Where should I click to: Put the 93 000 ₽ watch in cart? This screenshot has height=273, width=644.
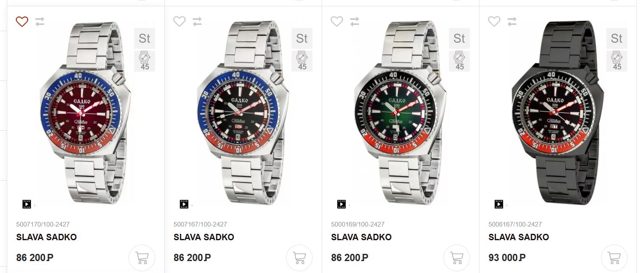tap(614, 258)
